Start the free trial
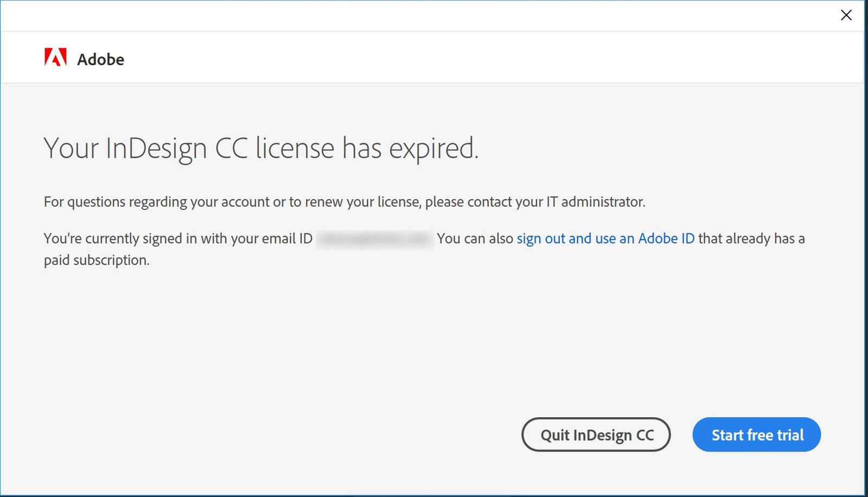 click(756, 435)
